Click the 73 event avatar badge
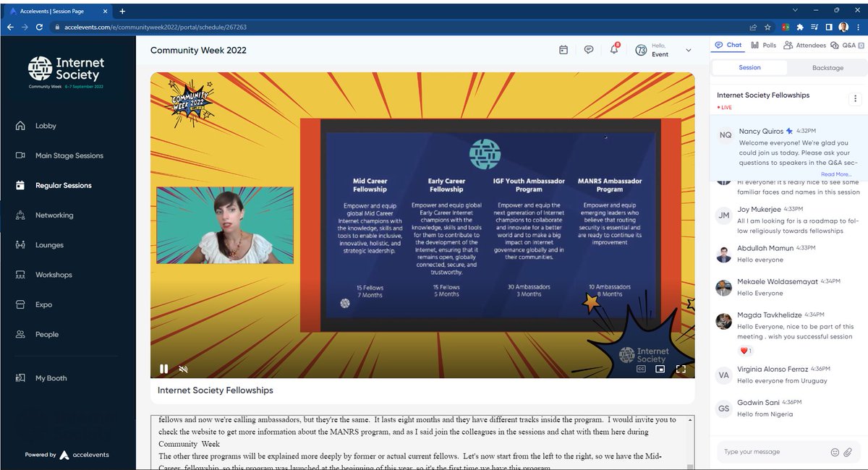Viewport: 868px width, 470px height. [x=641, y=50]
